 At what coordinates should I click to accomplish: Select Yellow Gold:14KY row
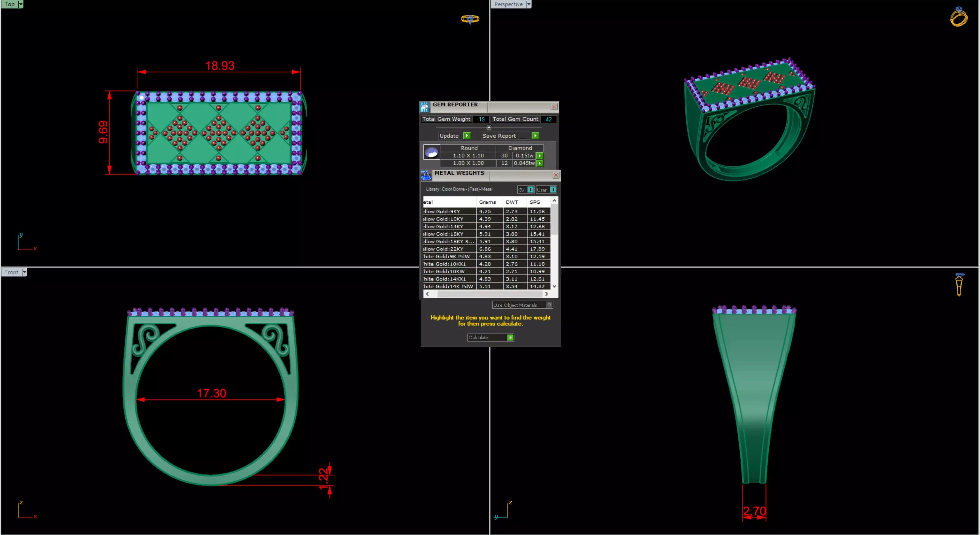pos(487,226)
